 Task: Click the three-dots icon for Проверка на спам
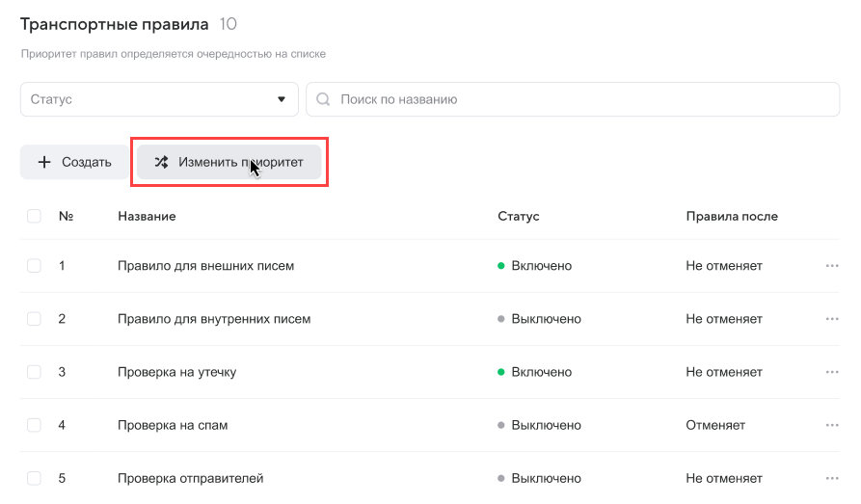tap(832, 425)
